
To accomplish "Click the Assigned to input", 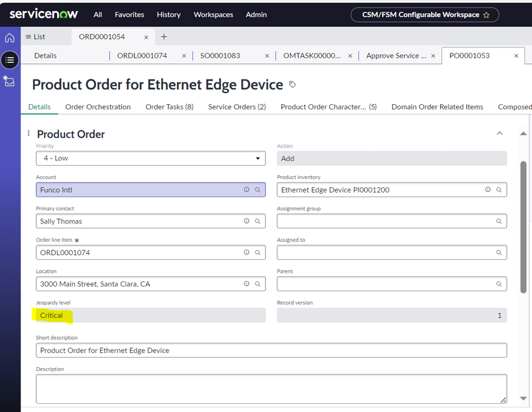I will coord(392,252).
